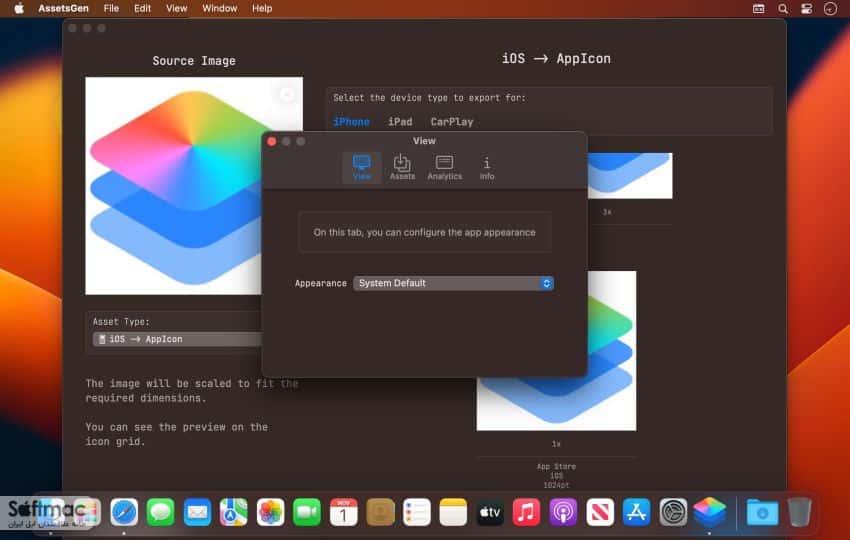The image size is (850, 540).
Task: Open the Appearance System Default dropdown
Action: 453,283
